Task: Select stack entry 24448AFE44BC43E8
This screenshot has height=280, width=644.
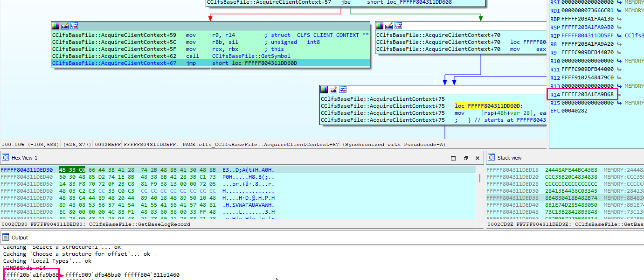Action: [571, 170]
